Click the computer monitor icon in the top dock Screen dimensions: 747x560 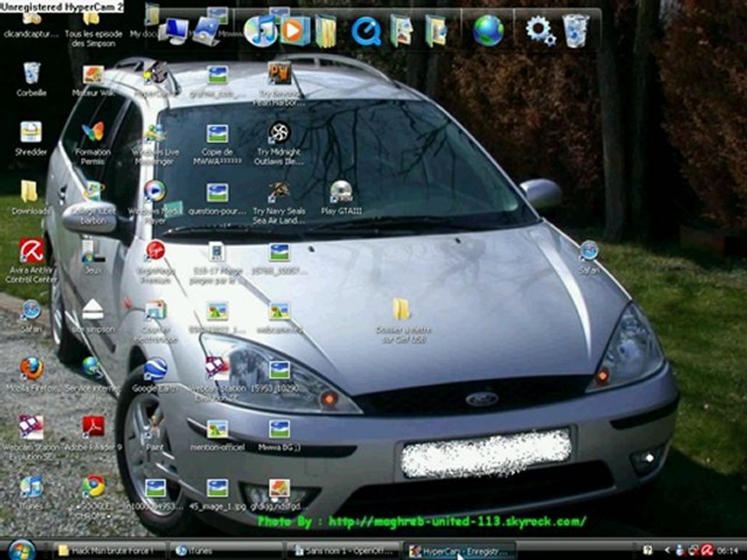174,31
